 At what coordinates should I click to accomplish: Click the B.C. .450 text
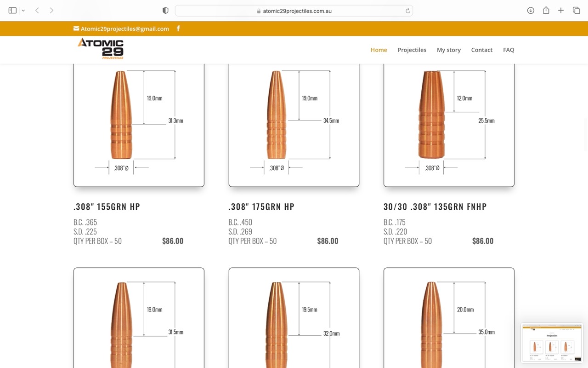(x=240, y=222)
